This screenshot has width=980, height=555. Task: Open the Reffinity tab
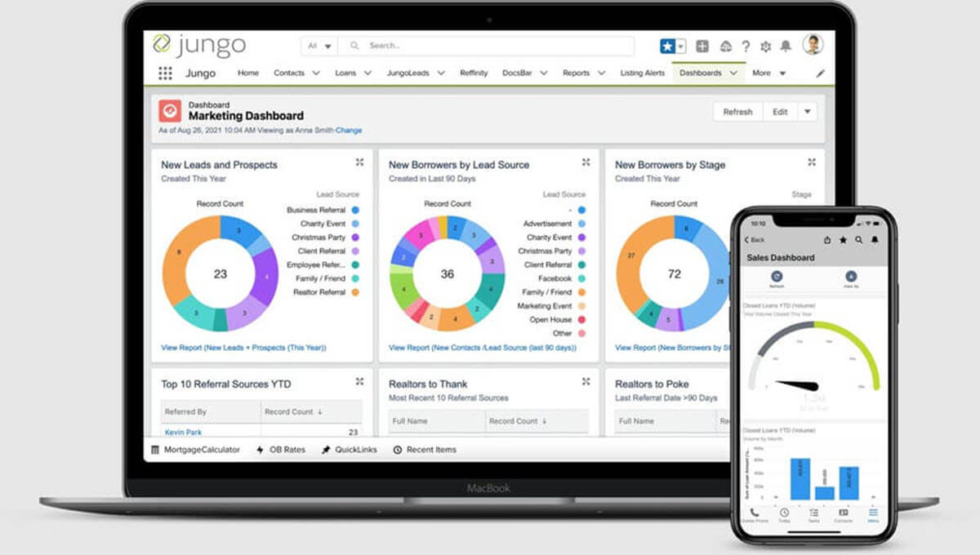point(474,73)
